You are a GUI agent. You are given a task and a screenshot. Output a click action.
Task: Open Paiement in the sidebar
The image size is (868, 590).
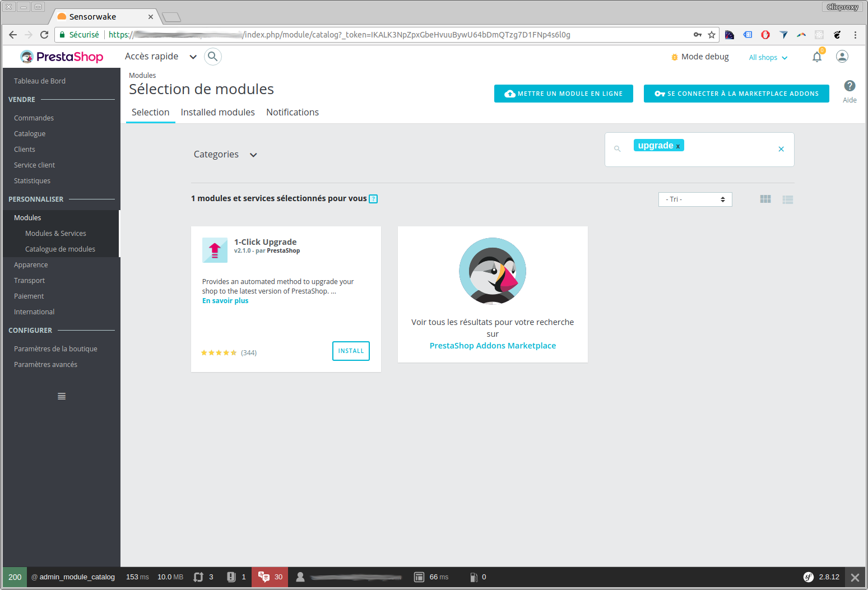(29, 296)
